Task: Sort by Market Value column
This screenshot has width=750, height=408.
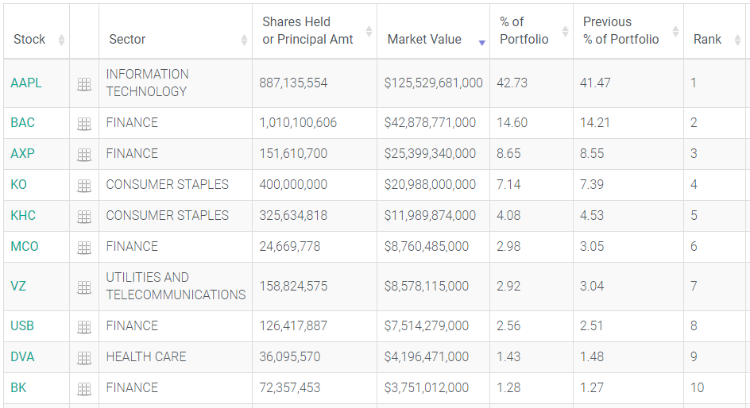Action: pos(424,40)
